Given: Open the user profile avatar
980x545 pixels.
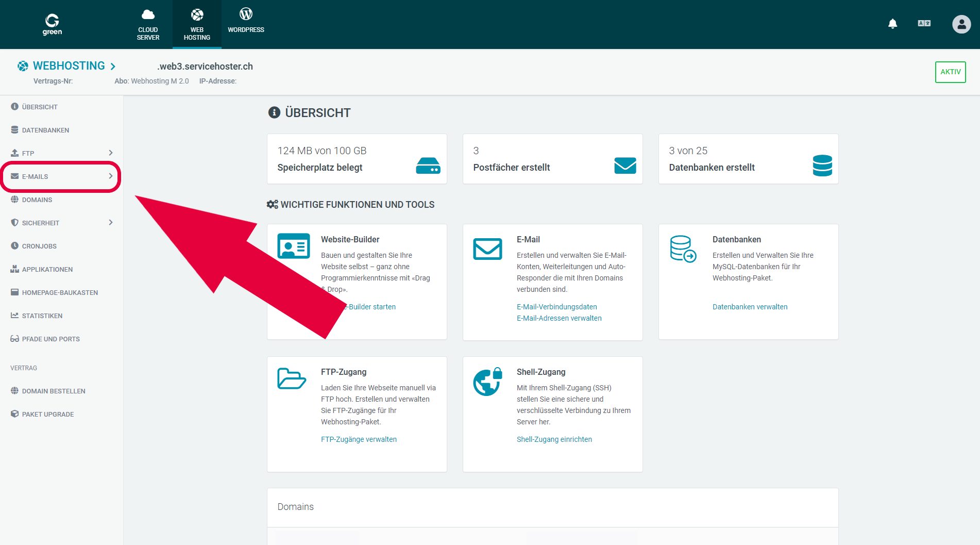Looking at the screenshot, I should click(x=961, y=24).
